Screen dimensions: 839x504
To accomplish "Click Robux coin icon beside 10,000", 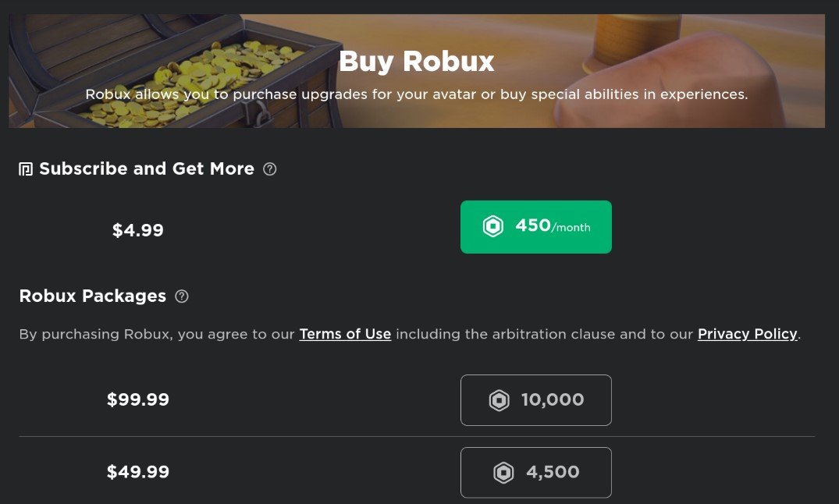I will (499, 400).
